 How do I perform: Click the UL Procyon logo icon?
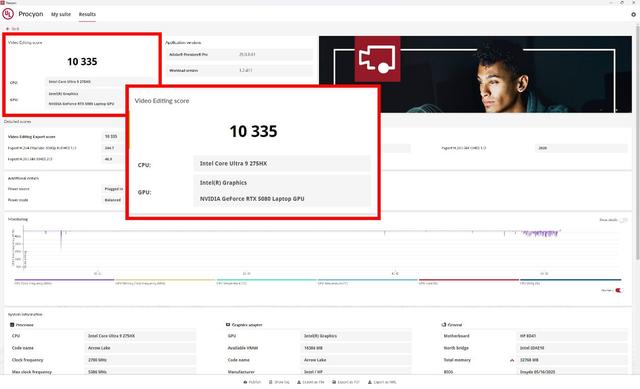point(8,14)
